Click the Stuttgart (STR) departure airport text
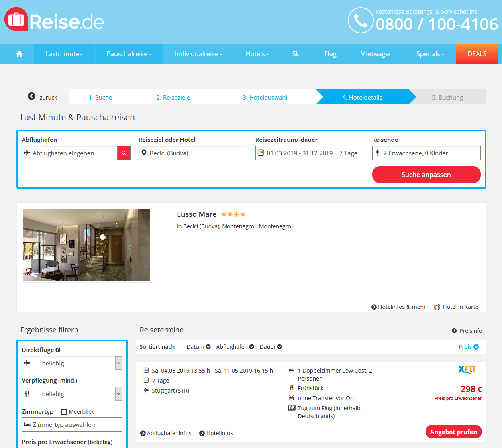Viewport: 502px width, 448px height. 171,391
